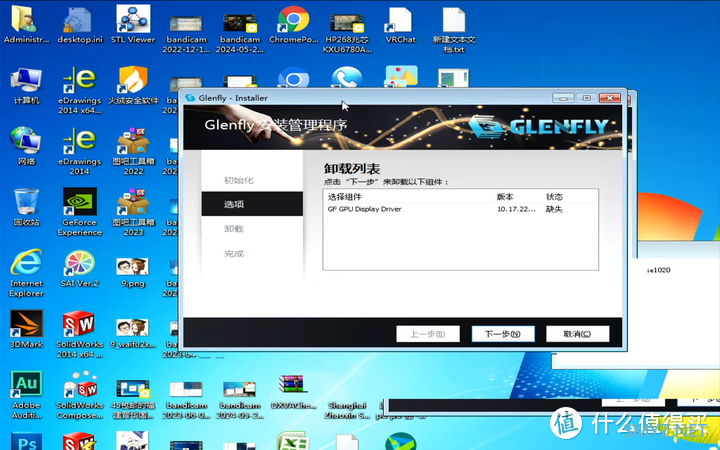Open the VRChat shortcut icon

click(400, 24)
